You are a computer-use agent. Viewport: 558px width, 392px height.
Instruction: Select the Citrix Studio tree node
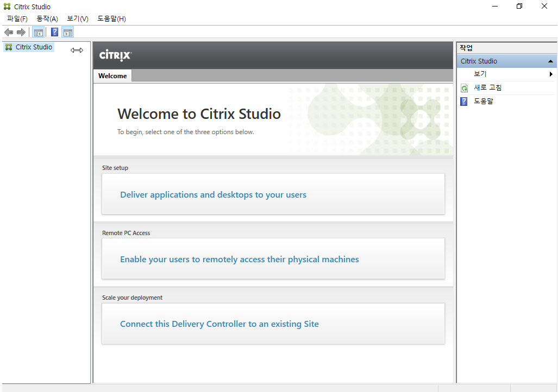pyautogui.click(x=29, y=47)
